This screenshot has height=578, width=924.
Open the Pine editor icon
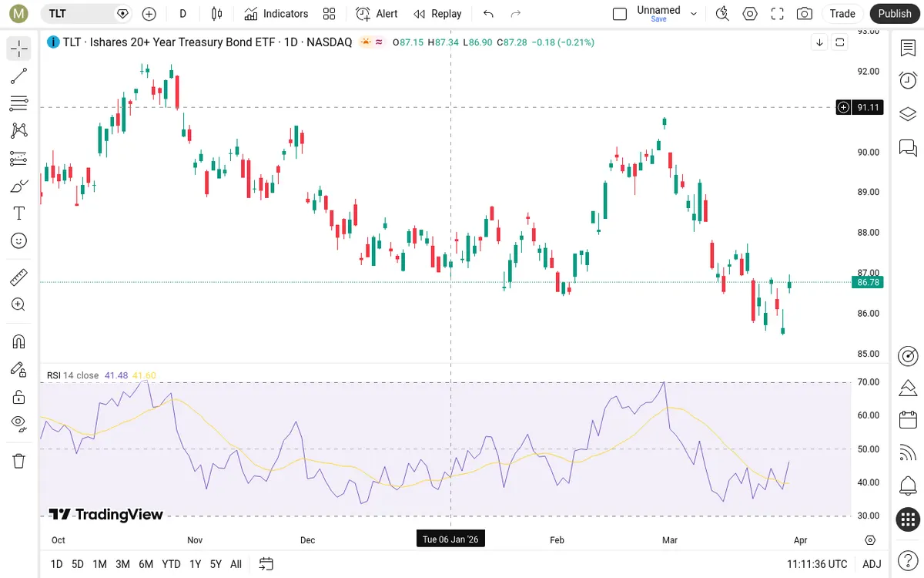pyautogui.click(x=908, y=388)
